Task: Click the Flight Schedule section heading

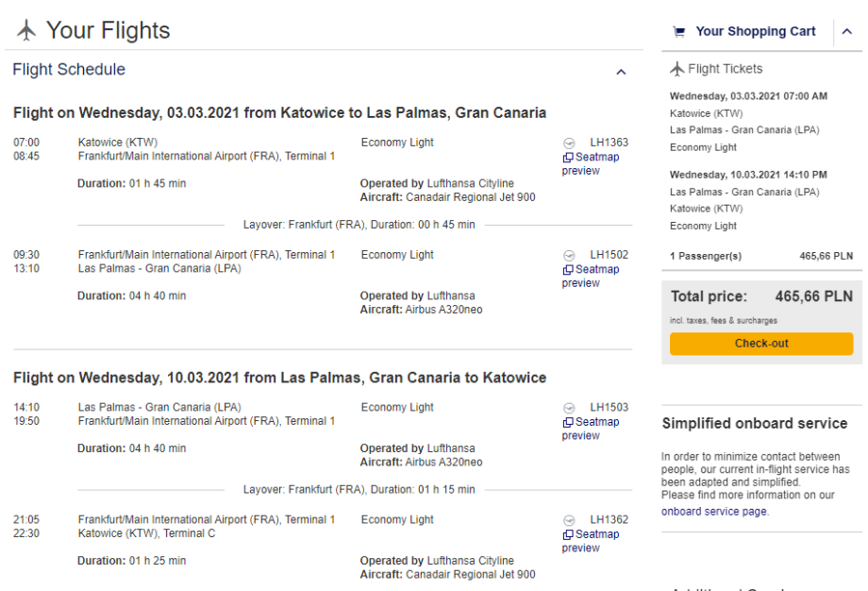Action: coord(69,70)
